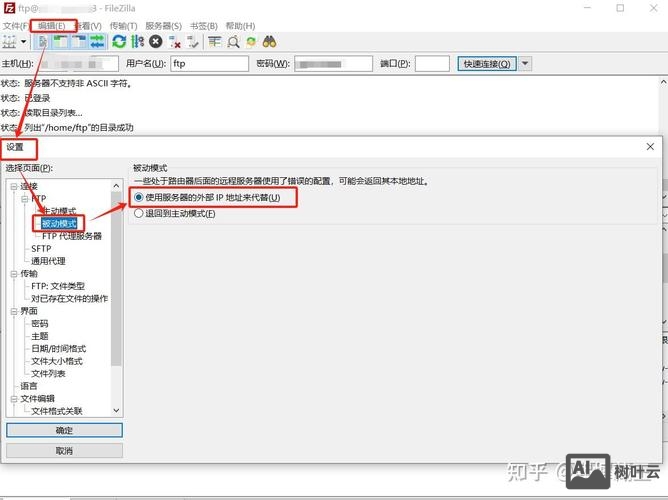Select 退回到主动模式(F) radio button

click(x=138, y=213)
